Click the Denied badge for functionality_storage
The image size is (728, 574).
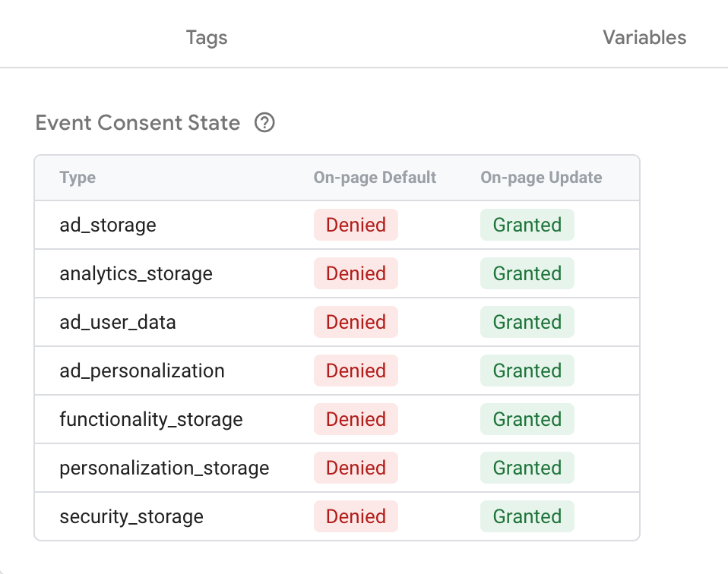[x=356, y=419]
